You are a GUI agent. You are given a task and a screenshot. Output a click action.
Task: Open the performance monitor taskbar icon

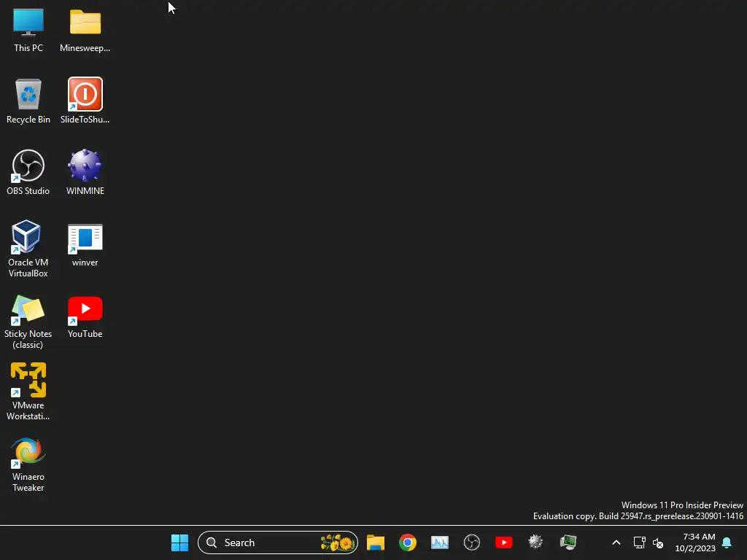[440, 542]
